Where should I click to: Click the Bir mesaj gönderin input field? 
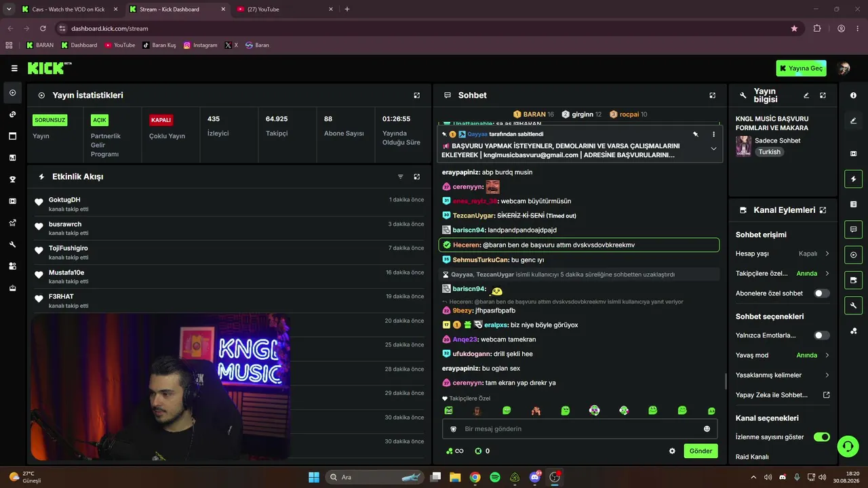point(580,429)
